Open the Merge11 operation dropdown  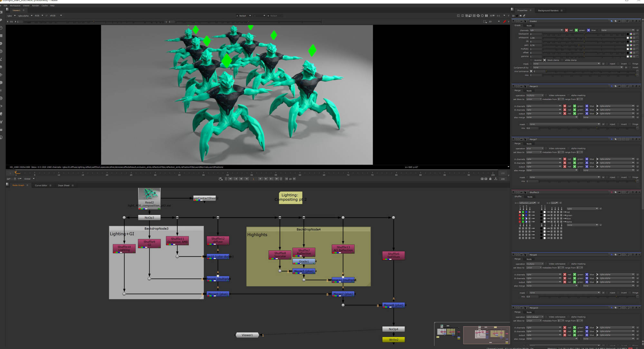[535, 95]
